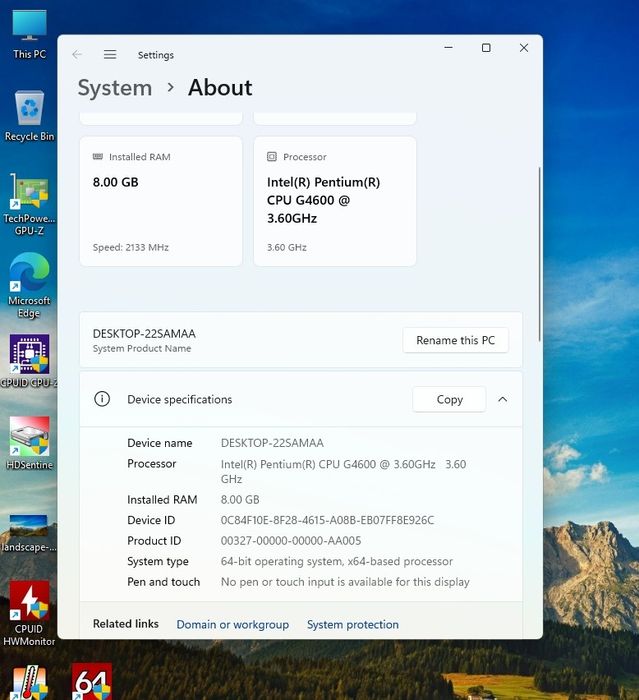Click the Settings window scrollbar
This screenshot has width=639, height=700.
(x=539, y=254)
